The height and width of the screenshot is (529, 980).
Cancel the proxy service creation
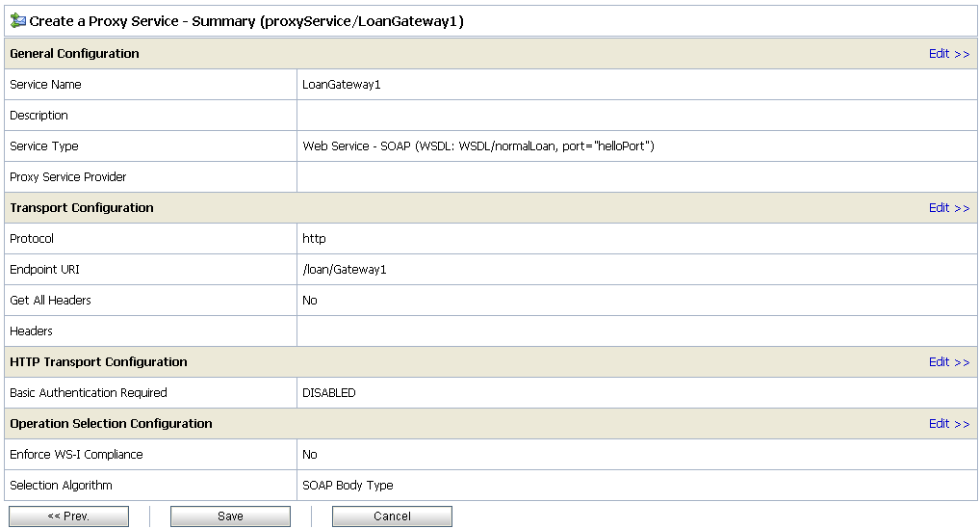pyautogui.click(x=392, y=516)
